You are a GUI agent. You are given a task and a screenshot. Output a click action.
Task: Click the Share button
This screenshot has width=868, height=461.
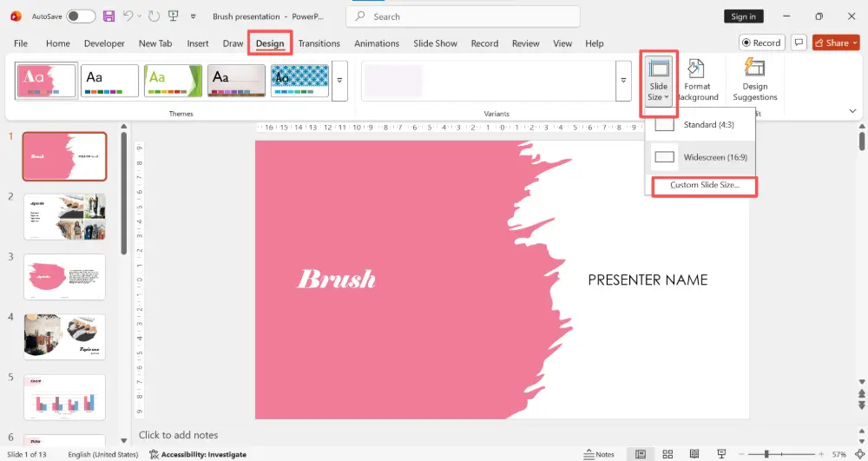[x=836, y=43]
